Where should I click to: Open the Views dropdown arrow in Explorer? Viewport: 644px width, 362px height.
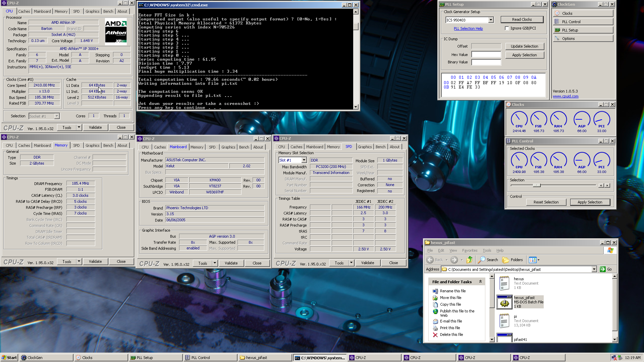[538, 260]
